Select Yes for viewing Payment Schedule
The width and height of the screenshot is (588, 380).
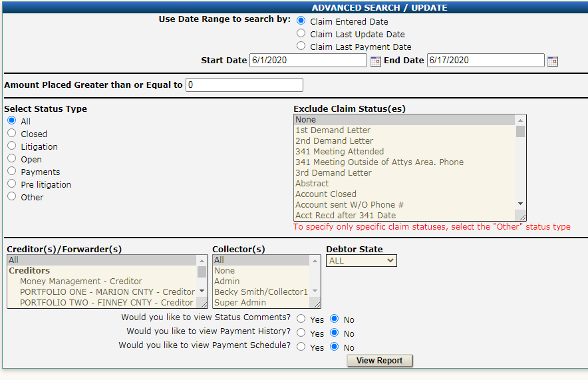point(301,347)
